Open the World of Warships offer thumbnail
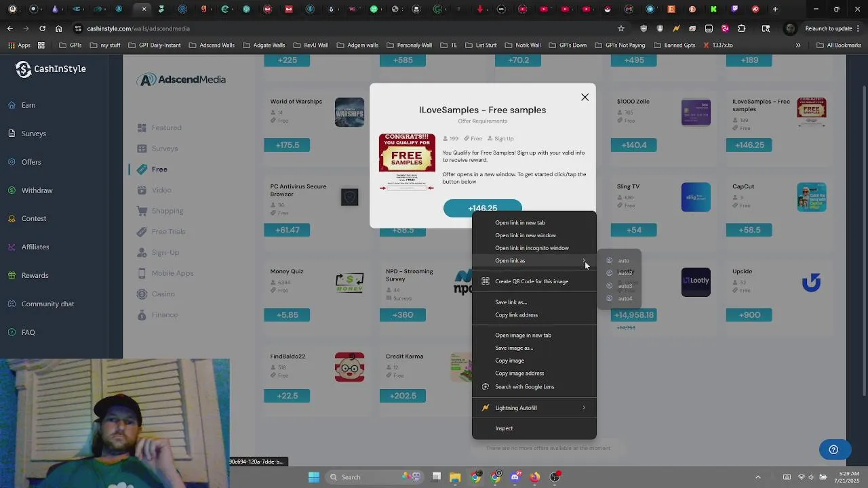 pyautogui.click(x=349, y=113)
